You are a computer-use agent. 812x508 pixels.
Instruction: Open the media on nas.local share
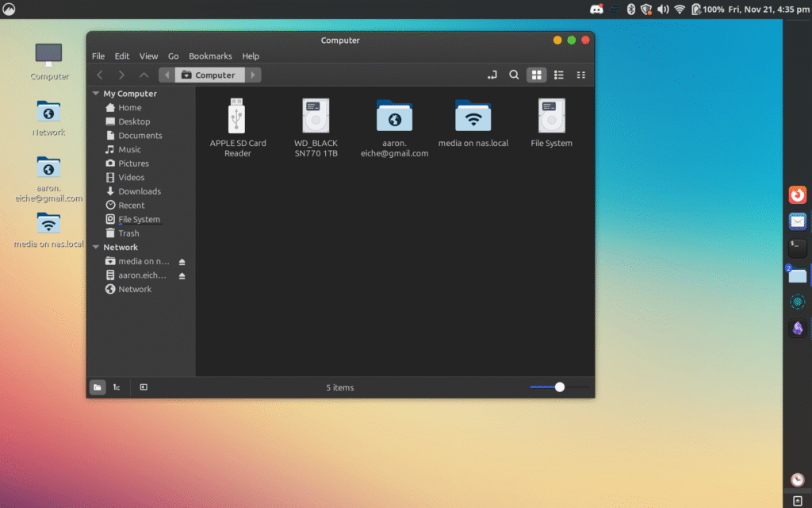[473, 117]
